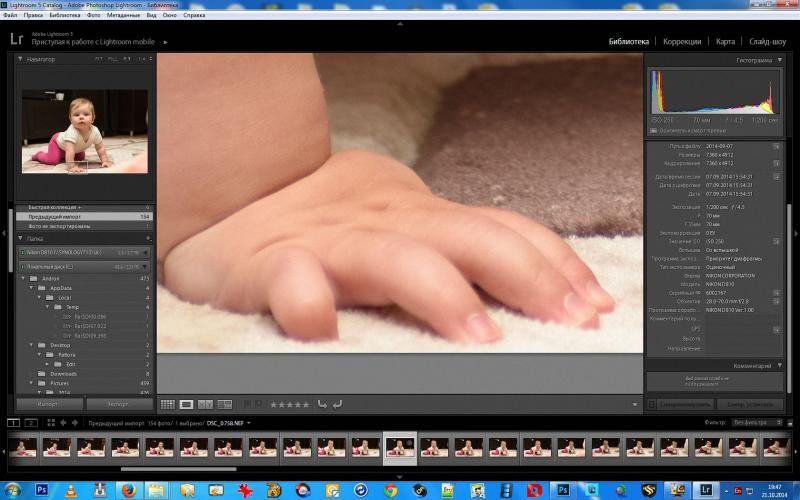Open the Metadata menu
Screen dimensions: 800x500
pos(123,15)
